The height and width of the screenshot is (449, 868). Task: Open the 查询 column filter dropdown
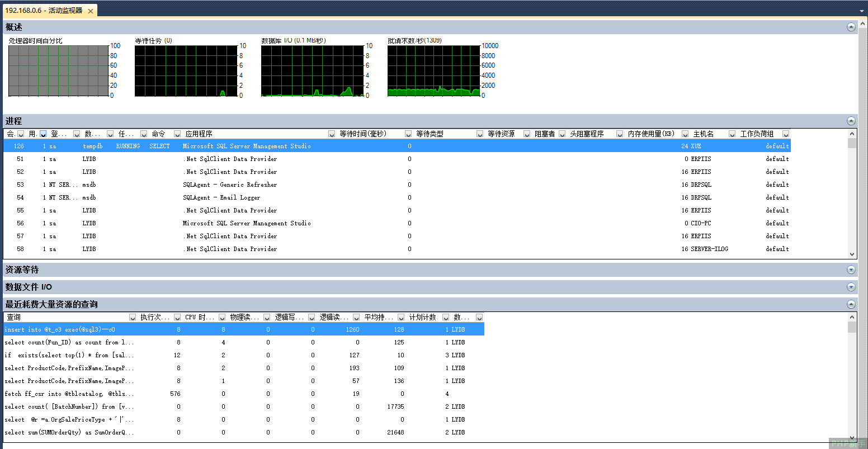pyautogui.click(x=133, y=318)
